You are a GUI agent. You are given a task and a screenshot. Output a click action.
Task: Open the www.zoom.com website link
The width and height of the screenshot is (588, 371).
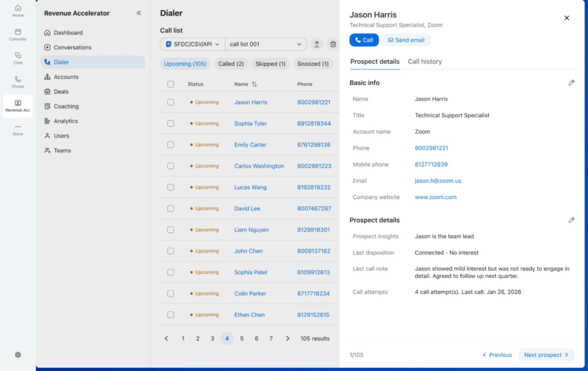click(435, 197)
